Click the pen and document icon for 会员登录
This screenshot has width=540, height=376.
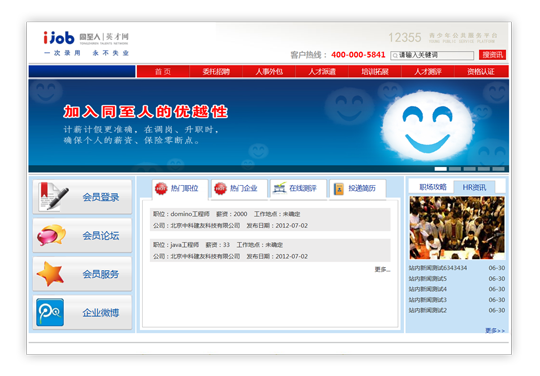[x=53, y=196]
